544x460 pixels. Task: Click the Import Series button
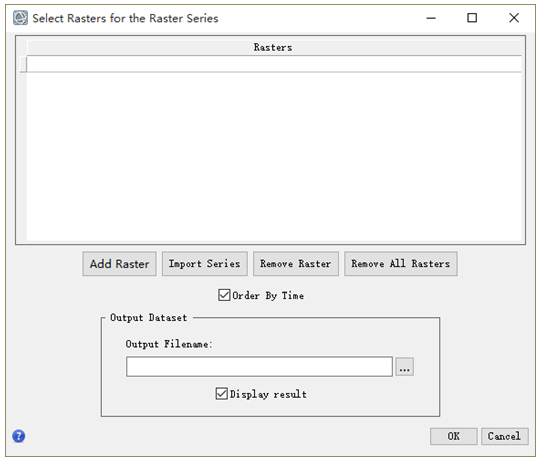pos(205,264)
